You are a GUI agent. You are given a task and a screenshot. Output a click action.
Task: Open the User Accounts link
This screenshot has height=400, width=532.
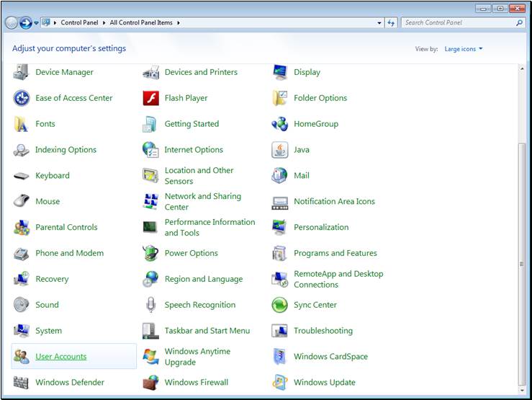[x=61, y=357]
